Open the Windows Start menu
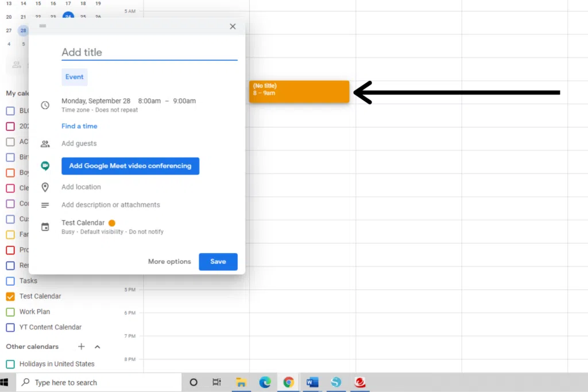Viewport: 588px width, 392px height. tap(5, 382)
